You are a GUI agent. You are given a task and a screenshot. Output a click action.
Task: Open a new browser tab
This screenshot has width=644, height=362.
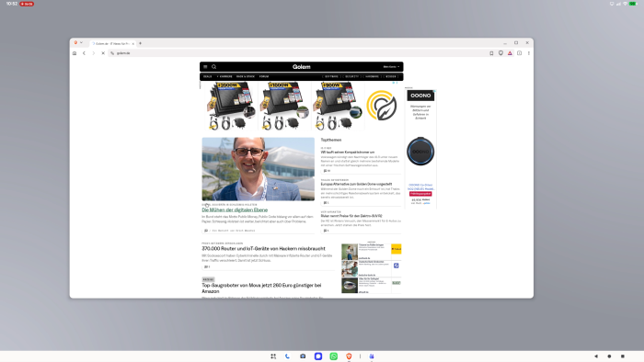click(x=140, y=43)
